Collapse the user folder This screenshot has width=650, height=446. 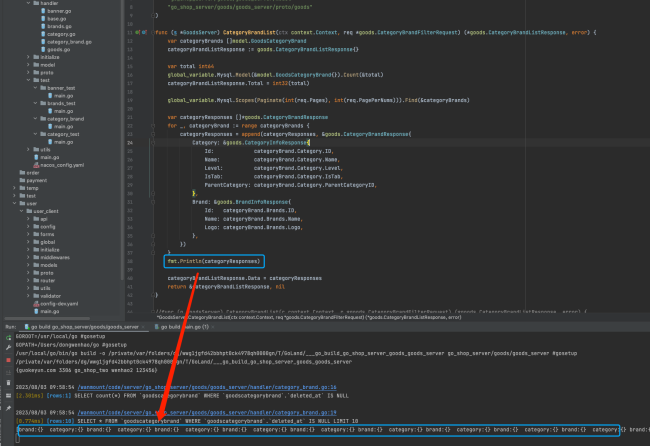15,203
